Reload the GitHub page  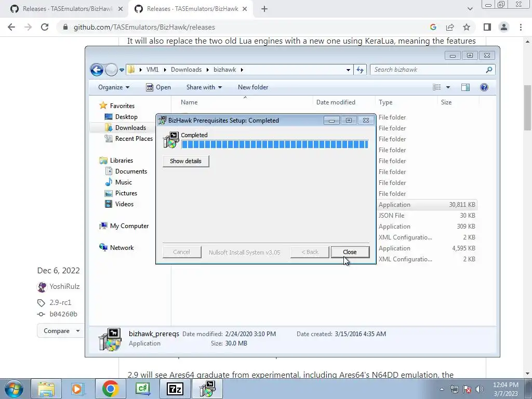[x=45, y=27]
